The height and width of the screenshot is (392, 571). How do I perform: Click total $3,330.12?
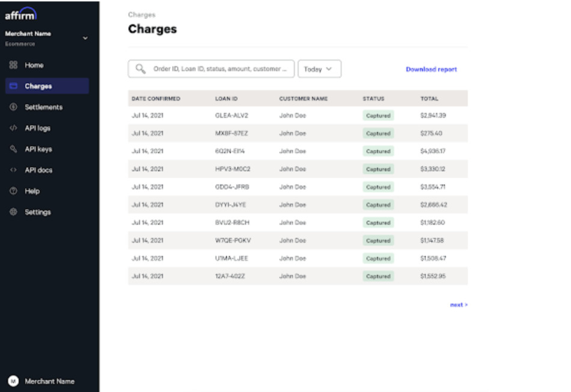[433, 169]
